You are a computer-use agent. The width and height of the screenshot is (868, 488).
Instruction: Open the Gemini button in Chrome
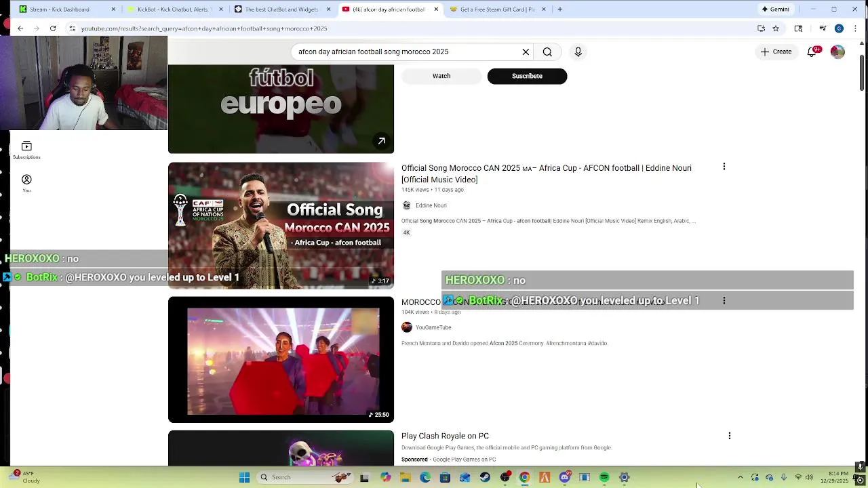[x=774, y=9]
